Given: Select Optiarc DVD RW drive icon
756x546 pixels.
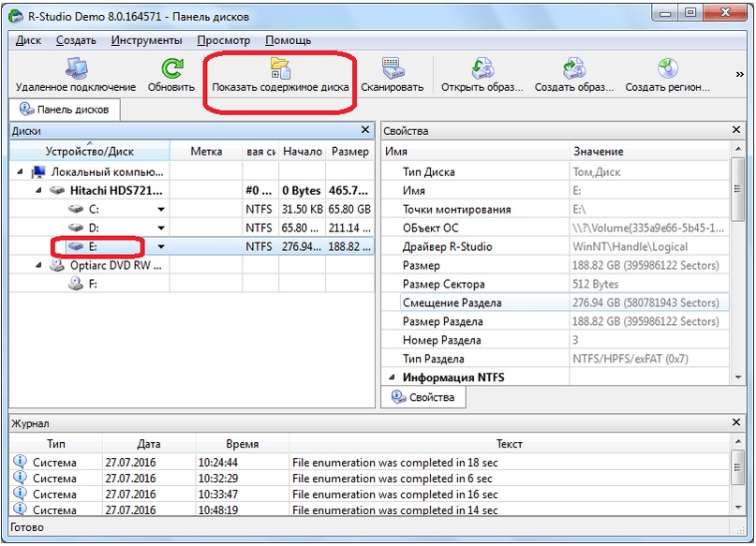Looking at the screenshot, I should (x=57, y=264).
